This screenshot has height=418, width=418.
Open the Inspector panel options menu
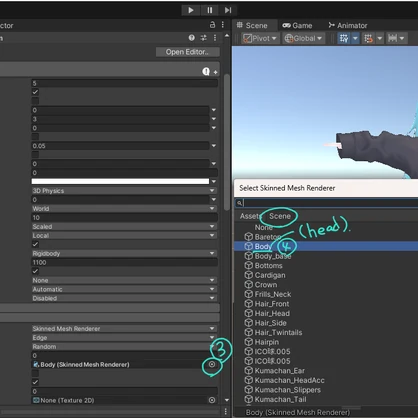tap(223, 25)
